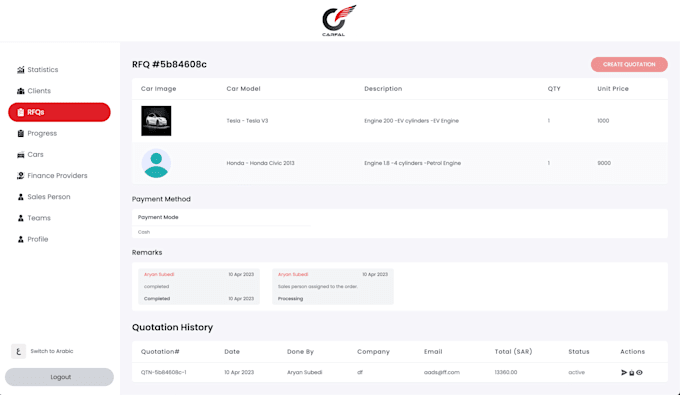
Task: Click the company value 'df'
Action: point(360,372)
